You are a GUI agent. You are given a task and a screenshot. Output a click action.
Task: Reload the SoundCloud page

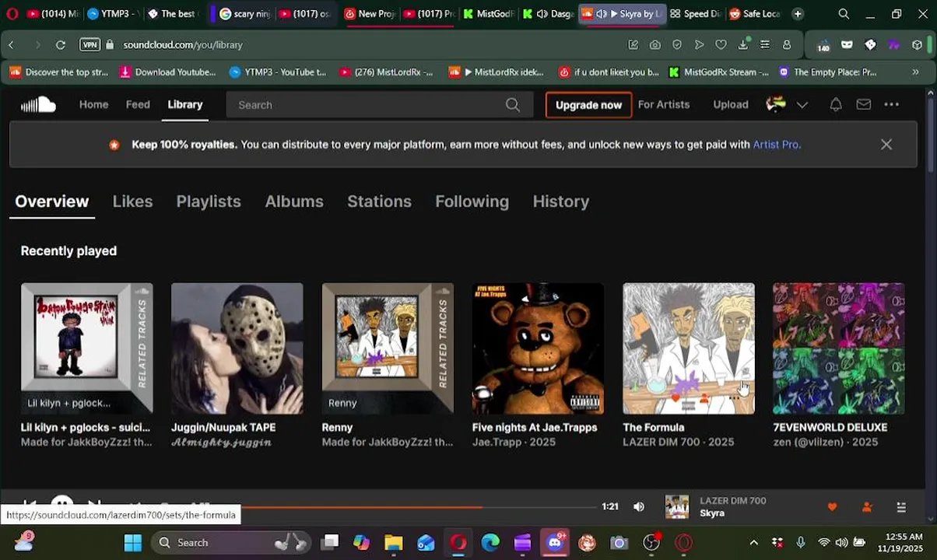click(61, 45)
